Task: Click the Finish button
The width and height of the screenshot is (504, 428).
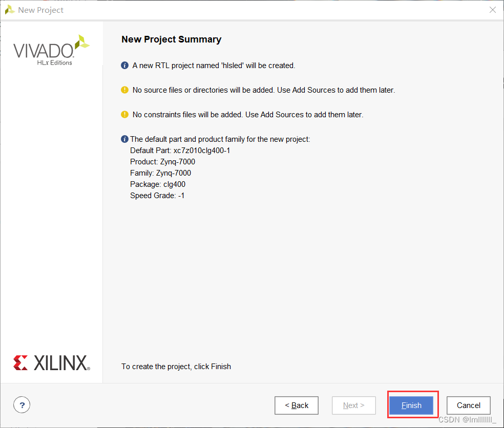Action: coord(411,405)
